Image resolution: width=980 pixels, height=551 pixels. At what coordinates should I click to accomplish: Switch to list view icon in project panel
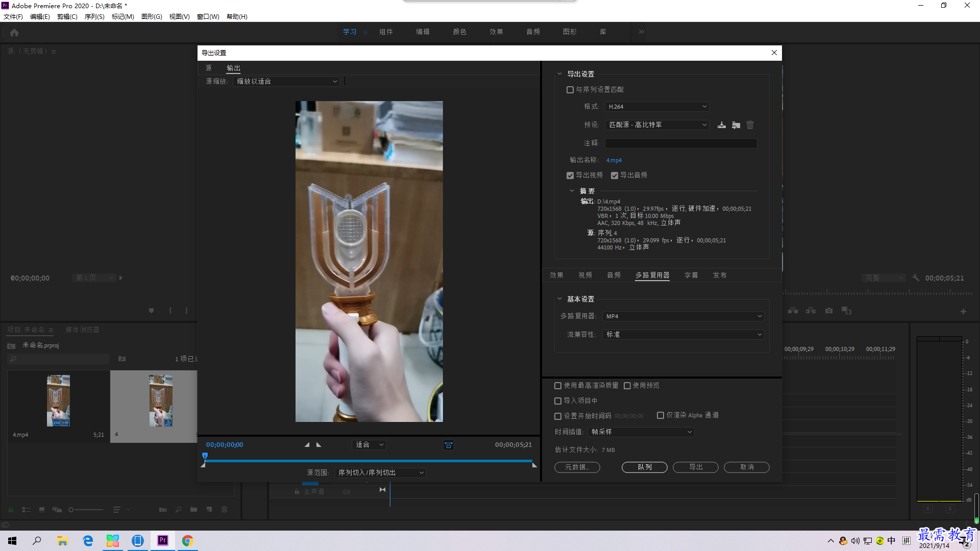coord(27,510)
